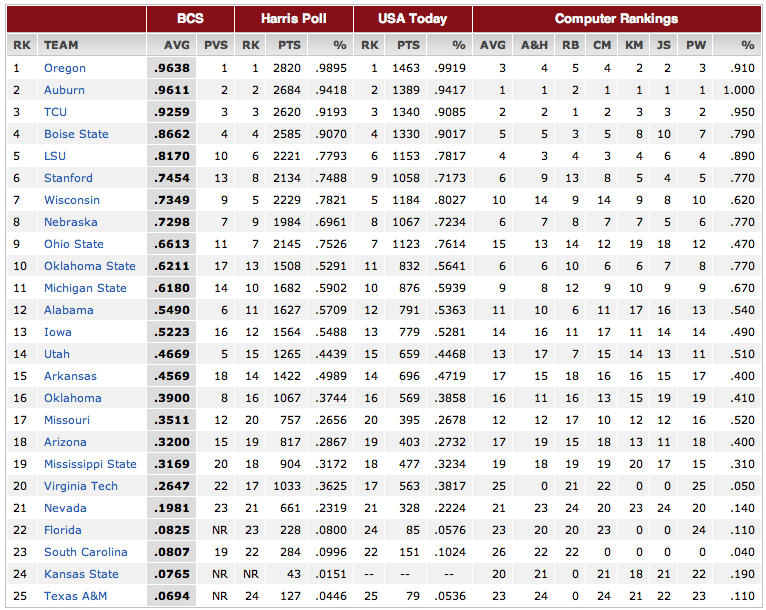Screen dimensions: 766x610
Task: Open the Oregon team link
Action: (x=64, y=68)
